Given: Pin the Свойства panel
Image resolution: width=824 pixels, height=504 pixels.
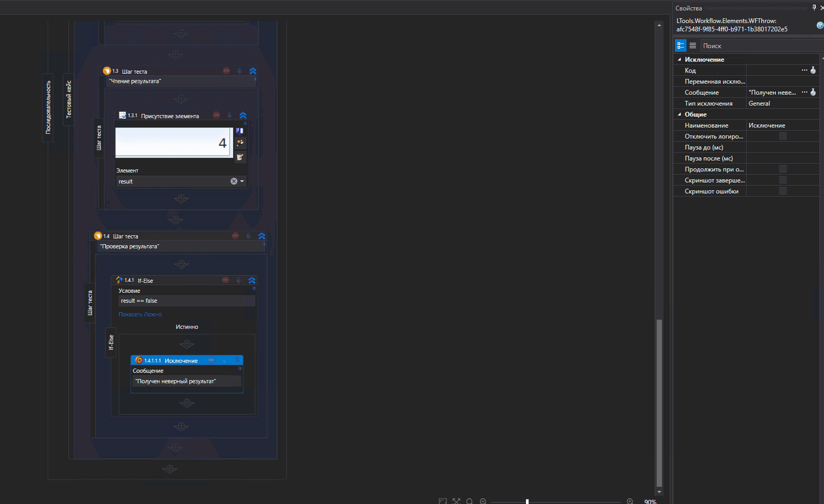Looking at the screenshot, I should tap(814, 8).
